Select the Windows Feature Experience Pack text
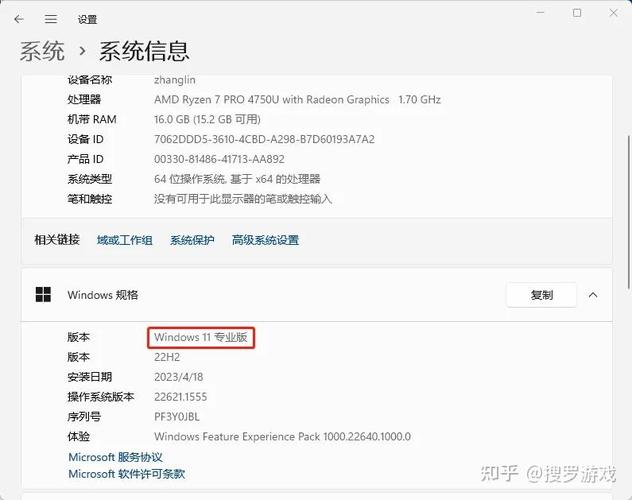The height and width of the screenshot is (500, 632). pos(283,437)
